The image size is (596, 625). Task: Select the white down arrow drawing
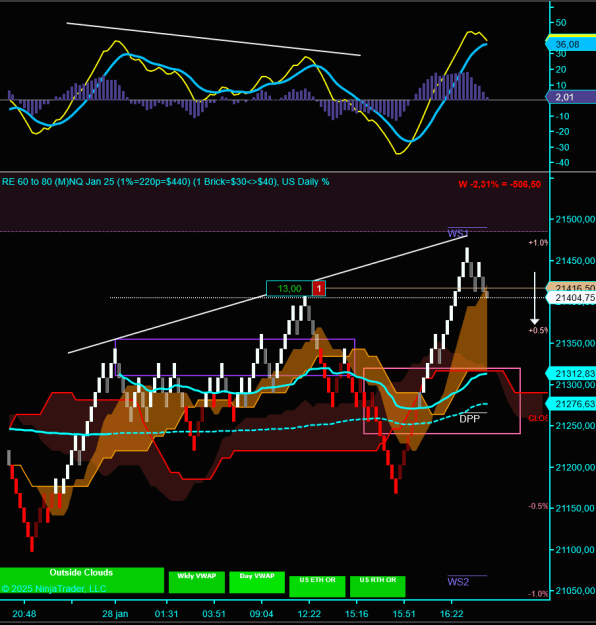click(535, 298)
